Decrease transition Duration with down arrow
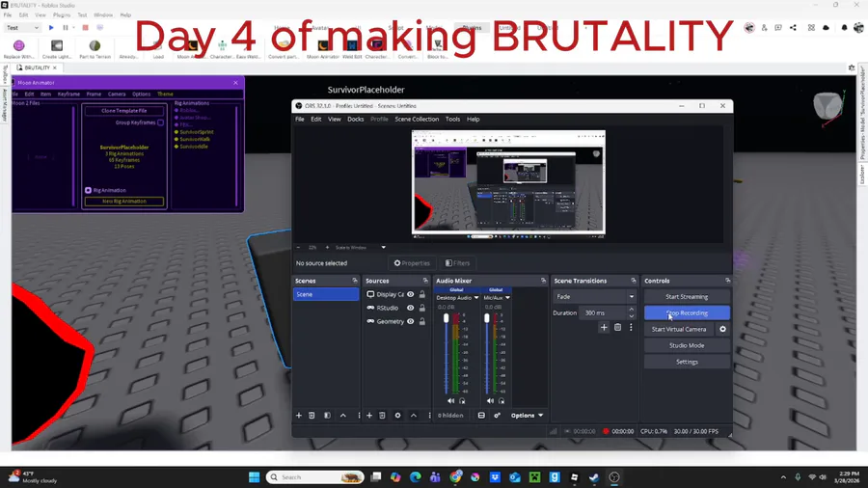The height and width of the screenshot is (488, 868). [632, 316]
